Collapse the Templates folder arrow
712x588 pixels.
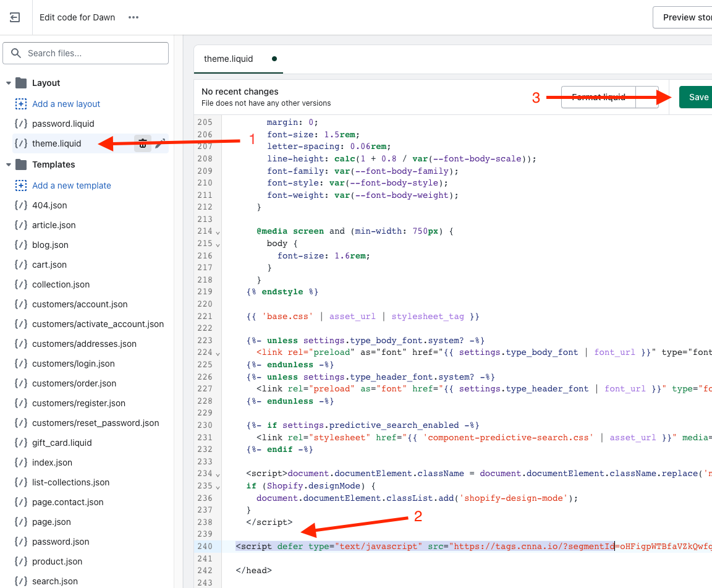(x=8, y=164)
